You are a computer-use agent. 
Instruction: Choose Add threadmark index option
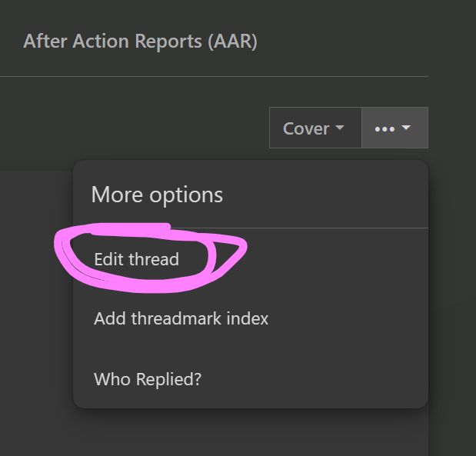(x=181, y=318)
